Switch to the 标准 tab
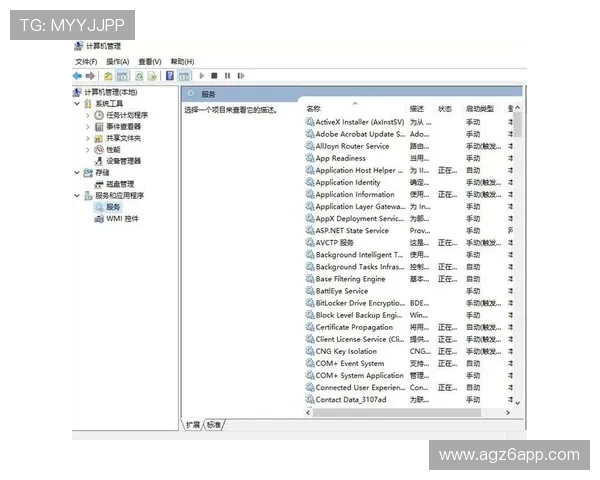 click(x=214, y=424)
